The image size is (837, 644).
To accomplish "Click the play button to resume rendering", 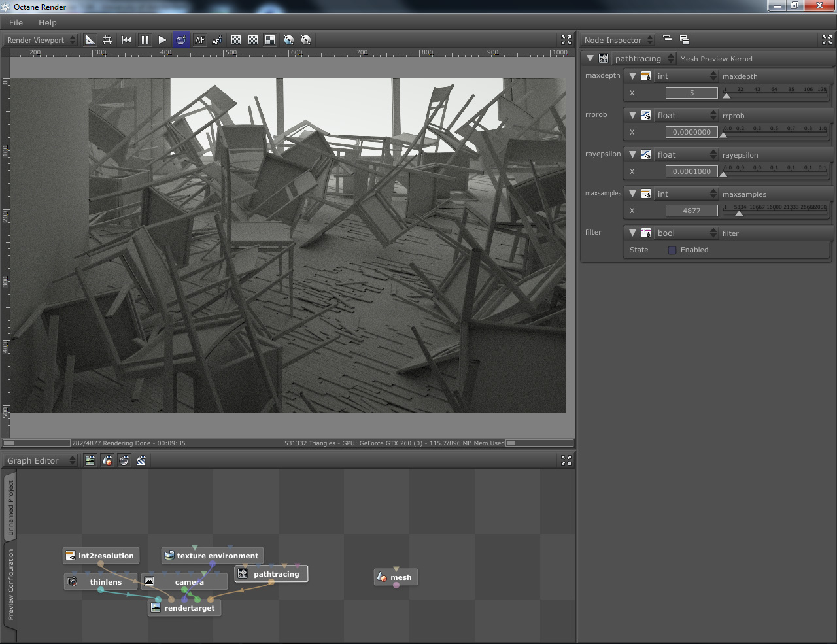I will 162,40.
